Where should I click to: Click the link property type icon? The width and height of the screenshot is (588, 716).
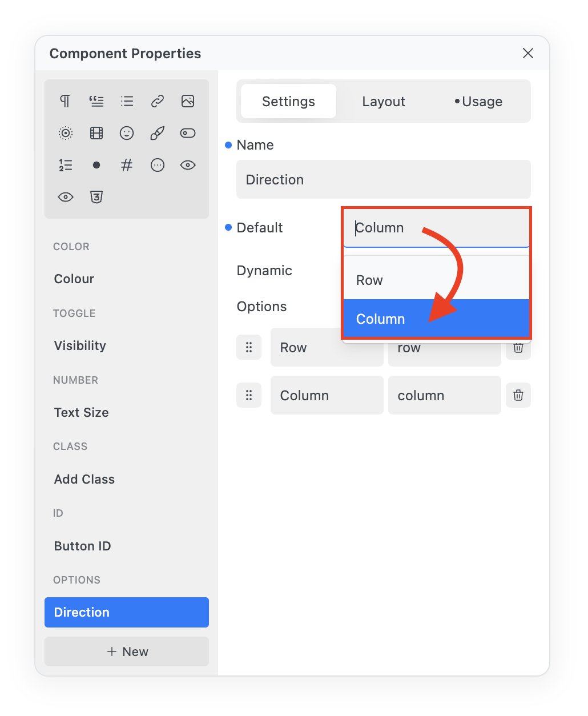pos(158,101)
